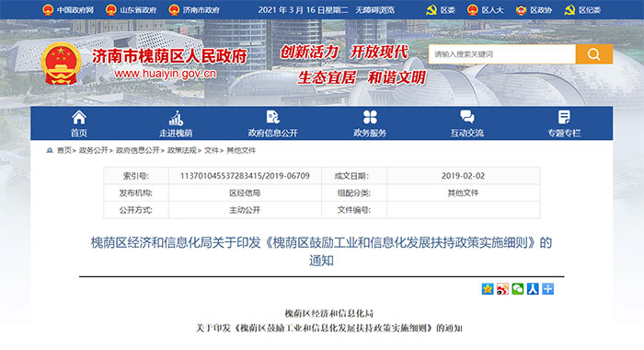Go to 政府信息公开 menu label
The width and height of the screenshot is (644, 350).
tap(272, 133)
